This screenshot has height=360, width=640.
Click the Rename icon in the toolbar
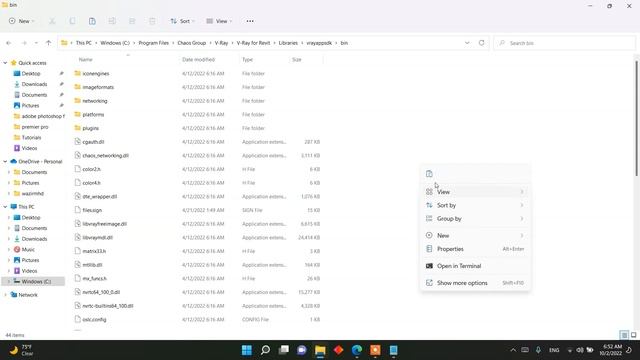click(112, 21)
